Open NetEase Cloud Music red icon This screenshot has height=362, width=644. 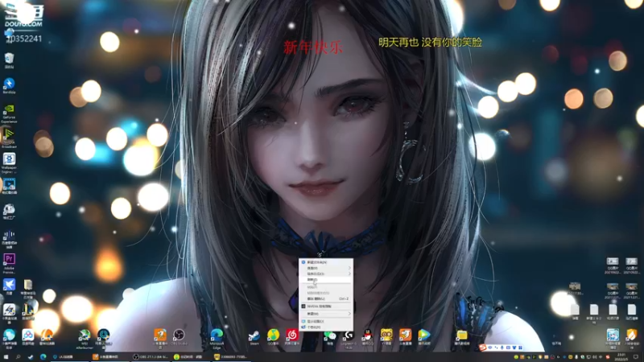292,337
